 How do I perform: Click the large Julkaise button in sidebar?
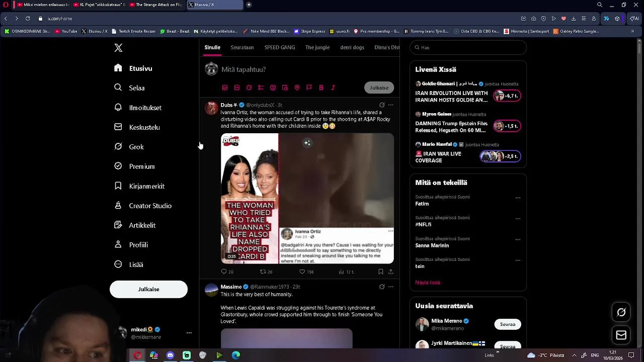tap(148, 289)
